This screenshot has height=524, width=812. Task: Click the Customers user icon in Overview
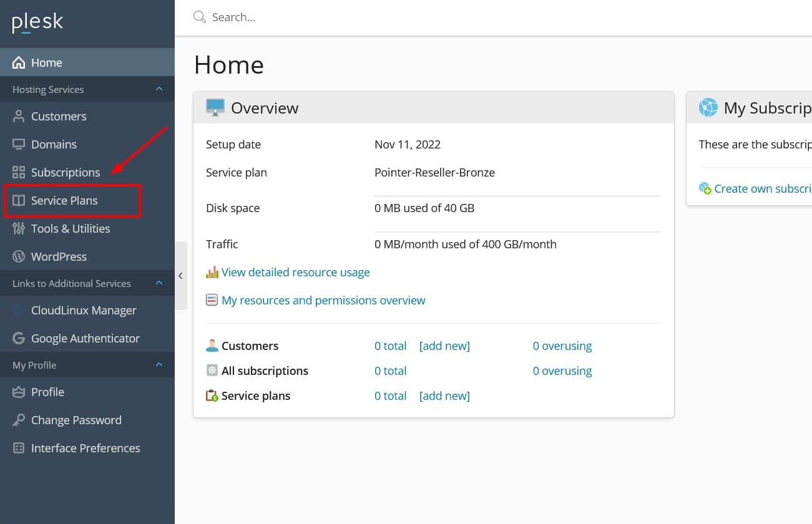click(212, 346)
